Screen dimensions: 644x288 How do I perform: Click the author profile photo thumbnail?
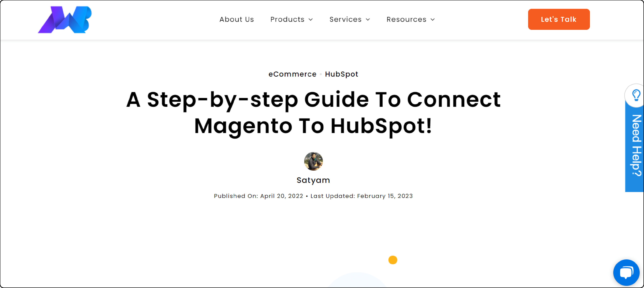click(x=313, y=161)
